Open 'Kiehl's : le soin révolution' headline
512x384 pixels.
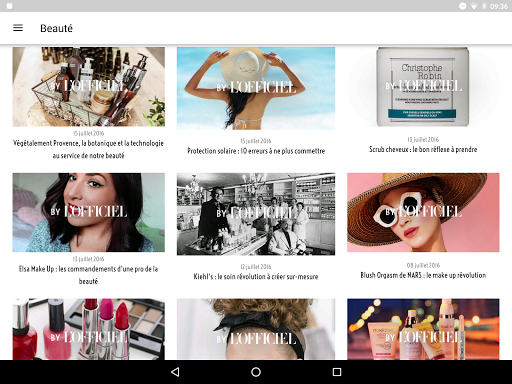[x=256, y=277]
